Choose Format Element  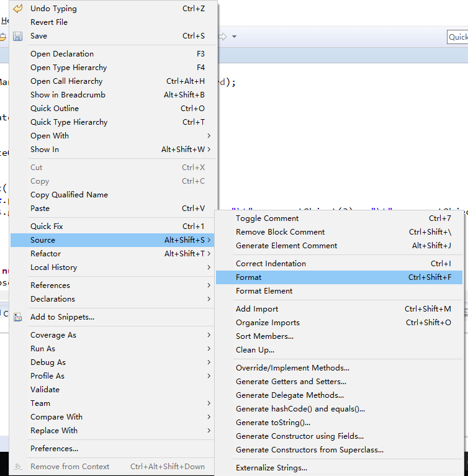[x=340, y=291]
